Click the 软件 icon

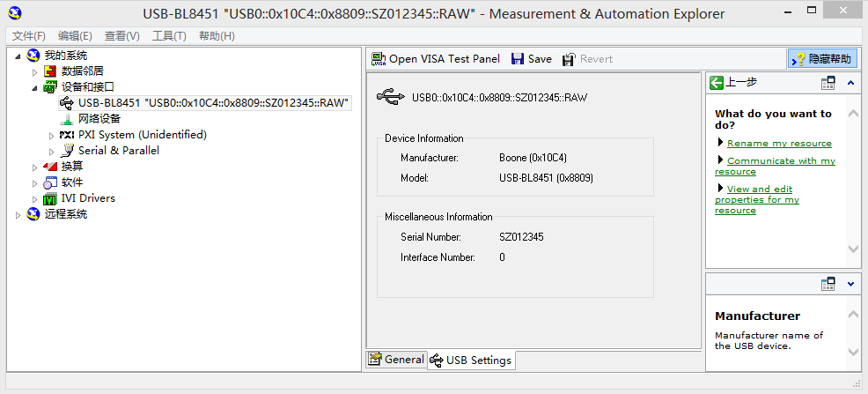click(x=50, y=182)
